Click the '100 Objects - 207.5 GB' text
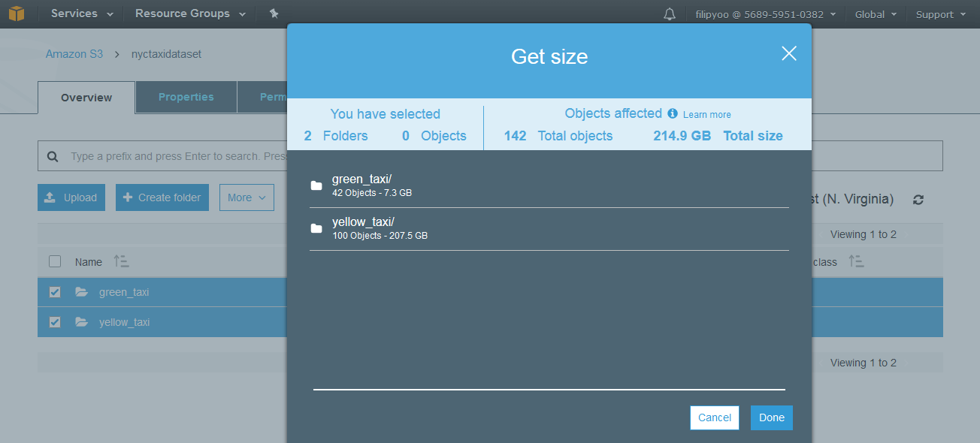The image size is (980, 443). [380, 236]
